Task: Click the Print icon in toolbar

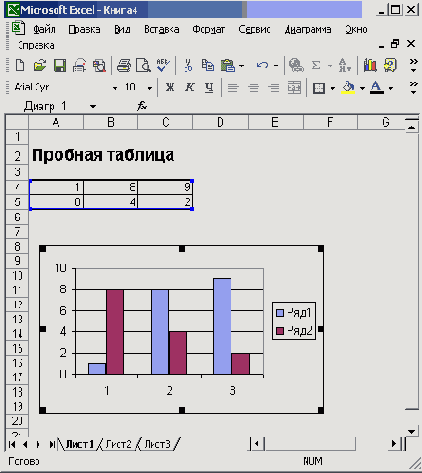Action: coord(124,65)
